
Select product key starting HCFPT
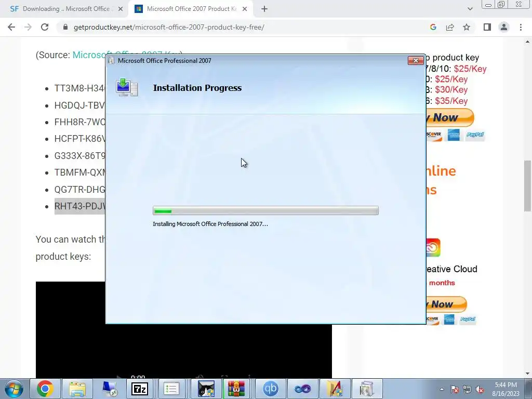click(79, 139)
